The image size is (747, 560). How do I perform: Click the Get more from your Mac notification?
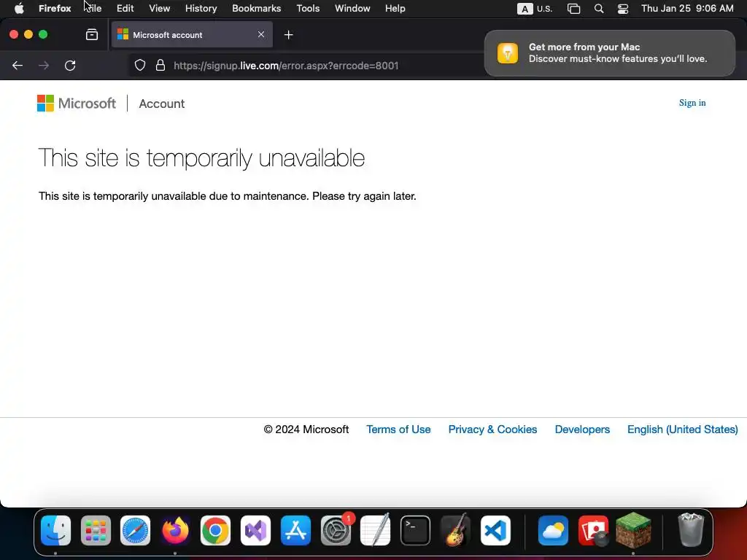click(x=609, y=52)
